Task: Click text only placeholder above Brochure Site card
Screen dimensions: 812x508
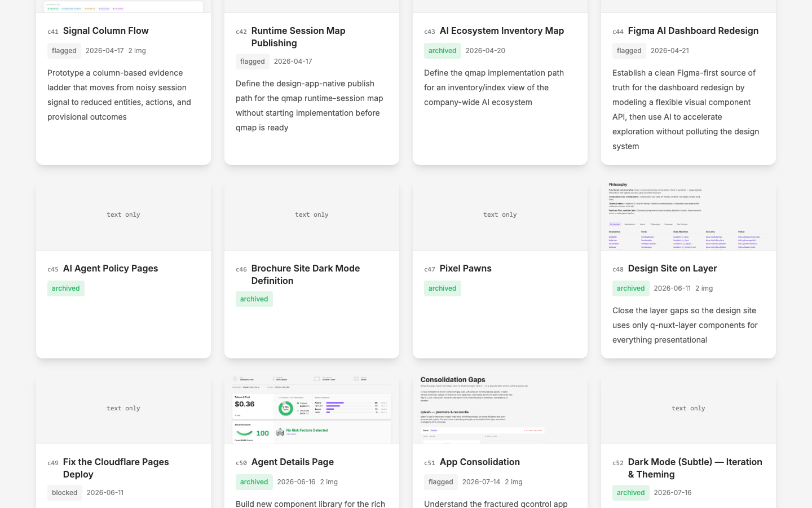Action: (x=312, y=215)
